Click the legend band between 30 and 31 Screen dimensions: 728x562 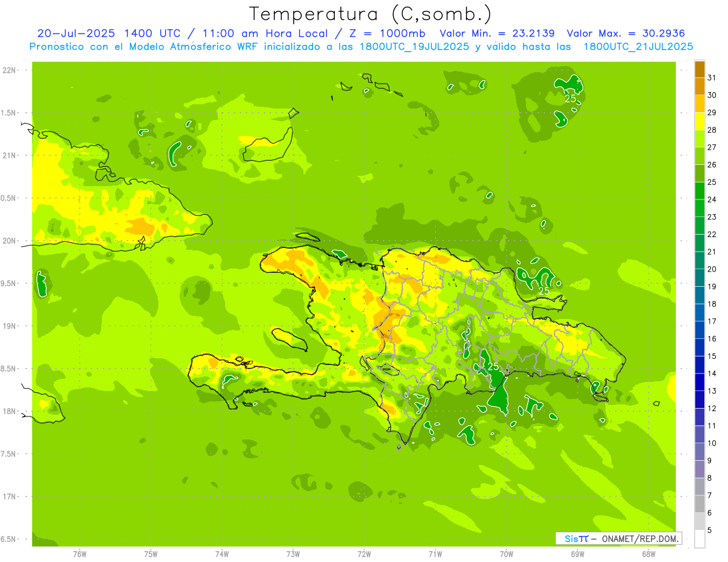pyautogui.click(x=699, y=87)
